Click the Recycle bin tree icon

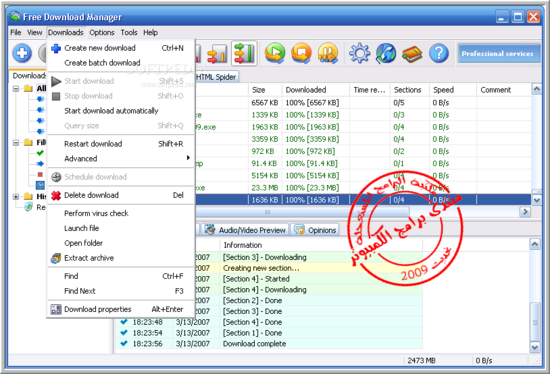pyautogui.click(x=28, y=207)
